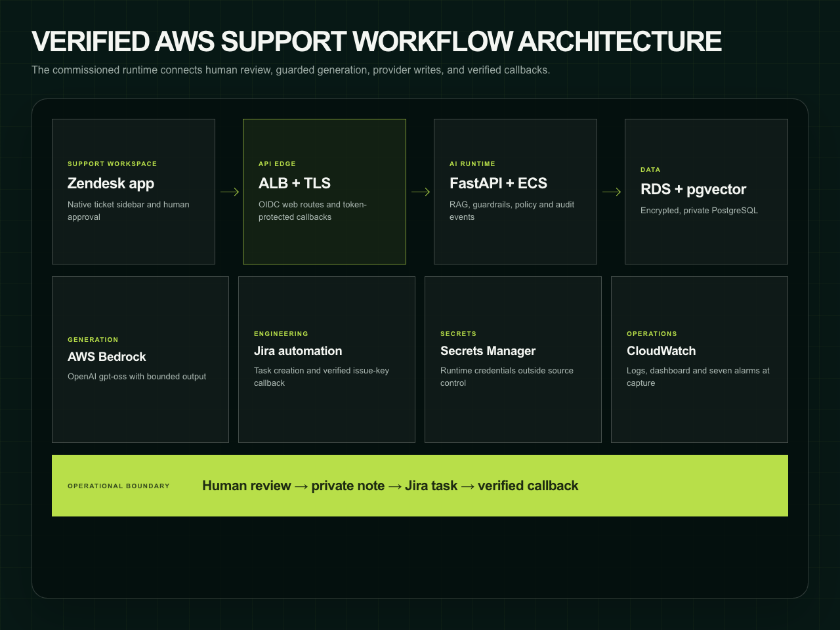The height and width of the screenshot is (630, 840).
Task: Click the main title 'Verified AWS Support Workflow Architecture'
Action: click(377, 41)
